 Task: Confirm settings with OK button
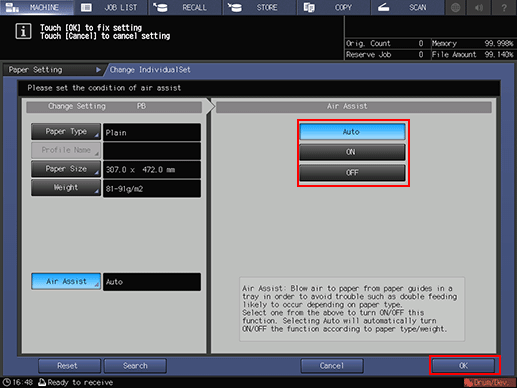(x=464, y=366)
